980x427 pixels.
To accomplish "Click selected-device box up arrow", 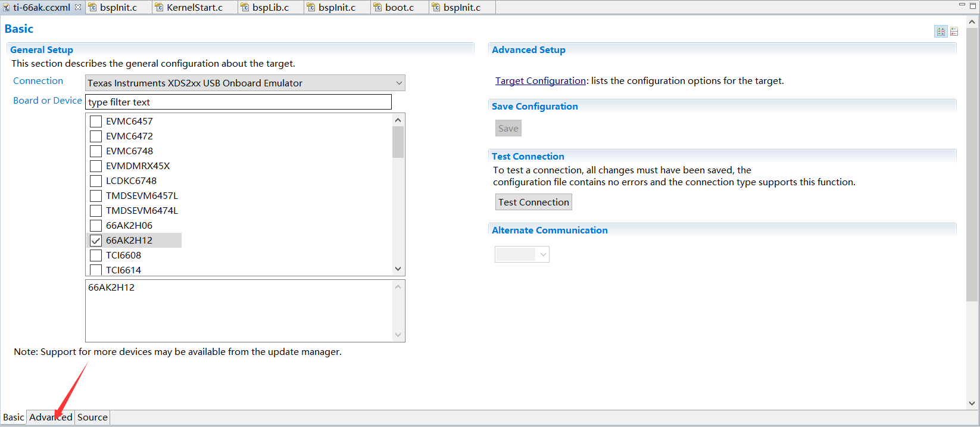I will (x=398, y=286).
